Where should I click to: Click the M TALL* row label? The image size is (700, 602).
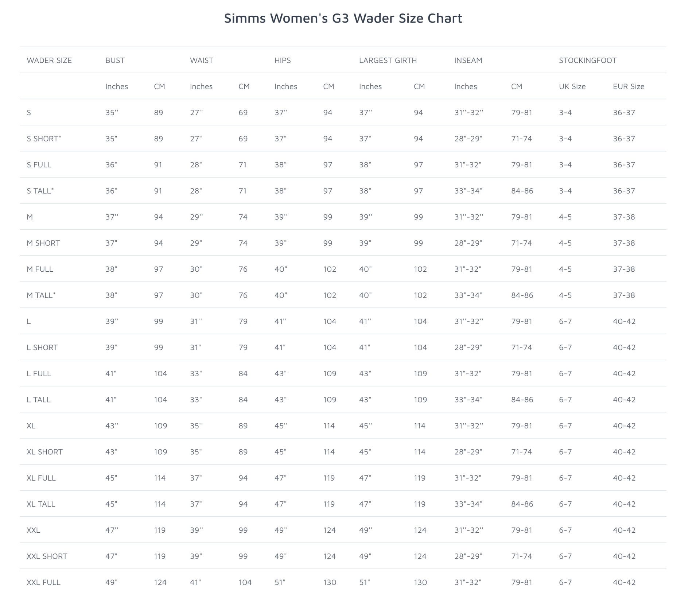(x=41, y=295)
